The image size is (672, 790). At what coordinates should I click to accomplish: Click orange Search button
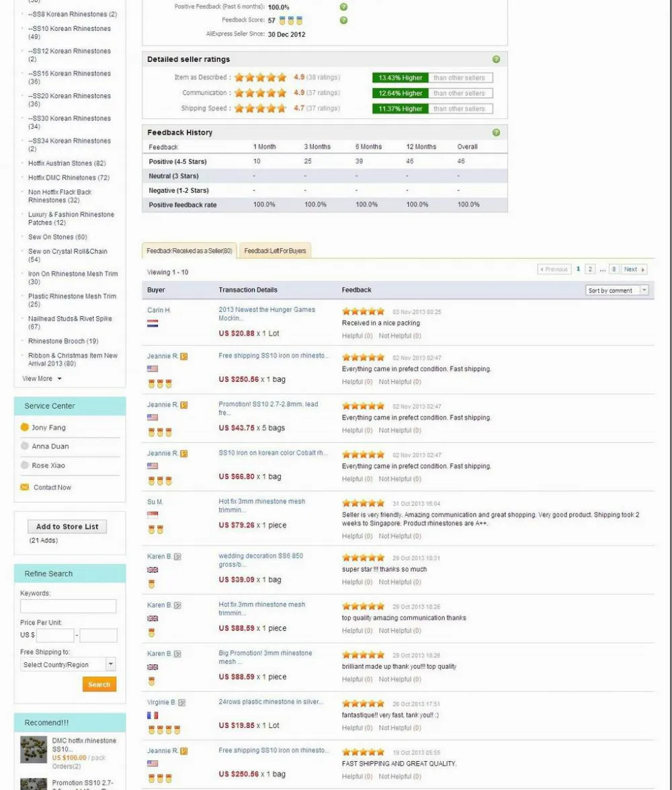pos(99,684)
